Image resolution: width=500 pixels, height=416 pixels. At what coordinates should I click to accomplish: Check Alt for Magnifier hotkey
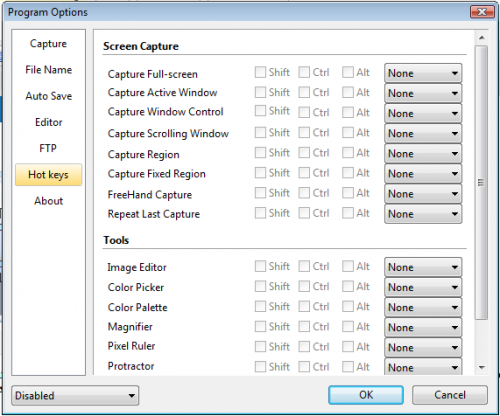(348, 326)
